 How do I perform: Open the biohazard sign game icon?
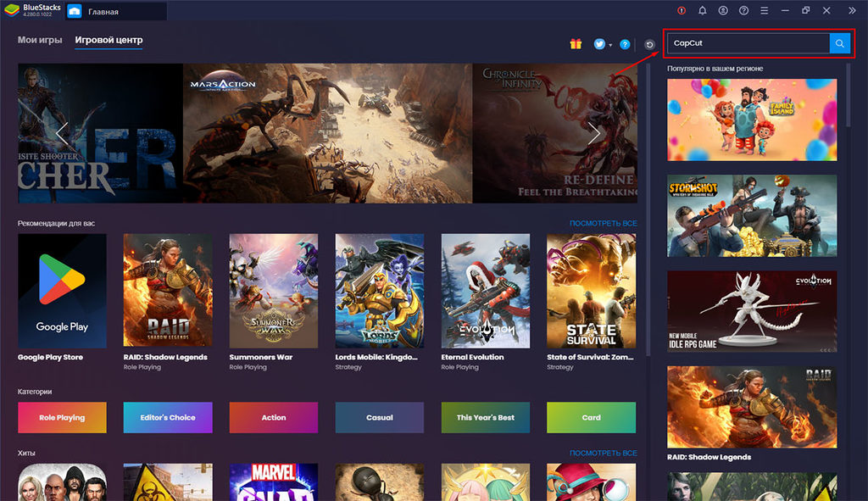pyautogui.click(x=168, y=482)
